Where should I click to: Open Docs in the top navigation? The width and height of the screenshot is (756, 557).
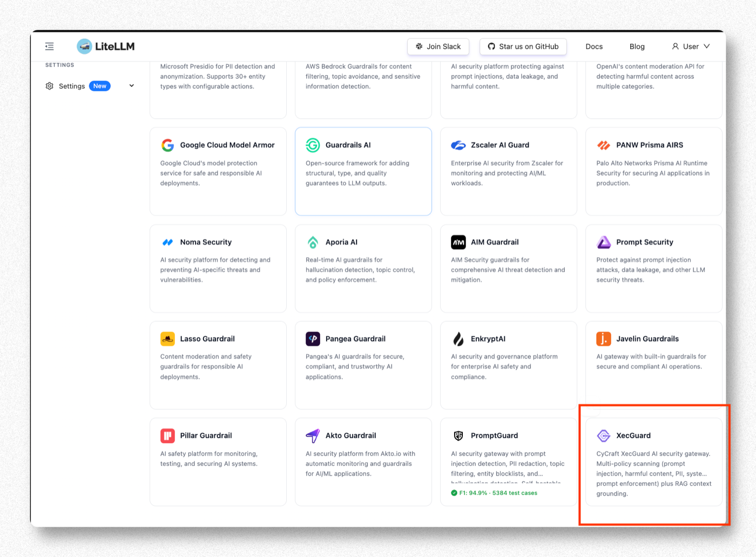(x=594, y=46)
